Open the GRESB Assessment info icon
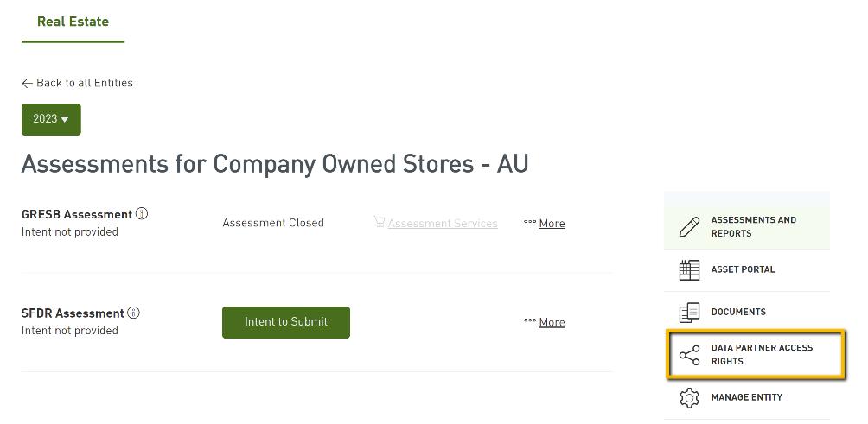This screenshot has height=424, width=868. coord(142,213)
